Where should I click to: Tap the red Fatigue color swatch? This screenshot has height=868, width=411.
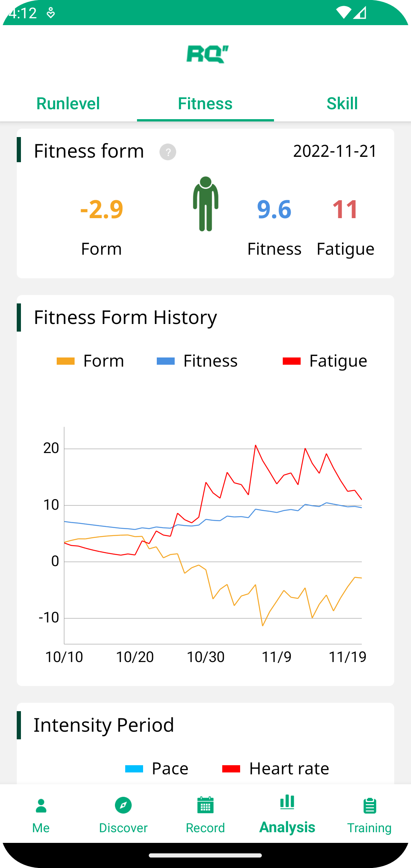pos(292,361)
